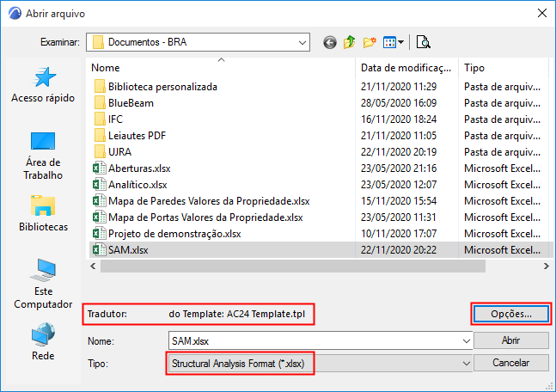556x392 pixels.
Task: Click date 23/05/2020 21:16 of Aberturas.xlsx
Action: click(x=399, y=168)
